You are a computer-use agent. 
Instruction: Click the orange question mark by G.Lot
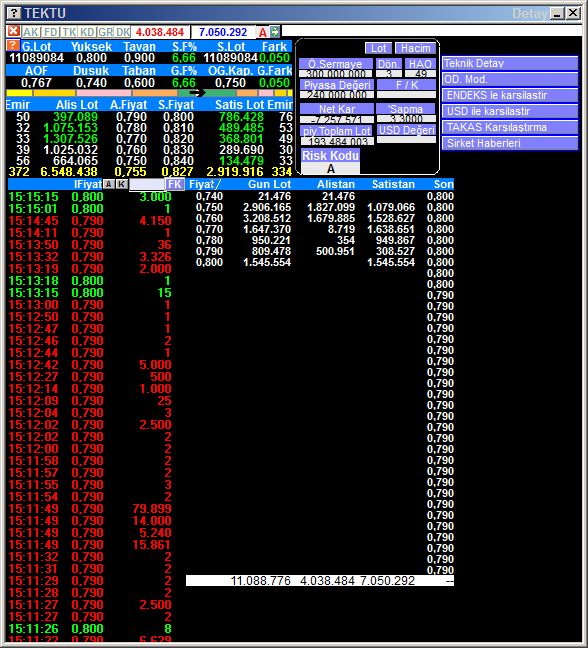13,45
